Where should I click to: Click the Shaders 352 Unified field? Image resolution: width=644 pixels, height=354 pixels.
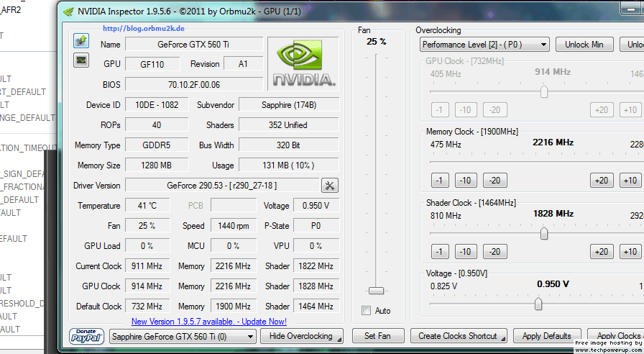289,125
